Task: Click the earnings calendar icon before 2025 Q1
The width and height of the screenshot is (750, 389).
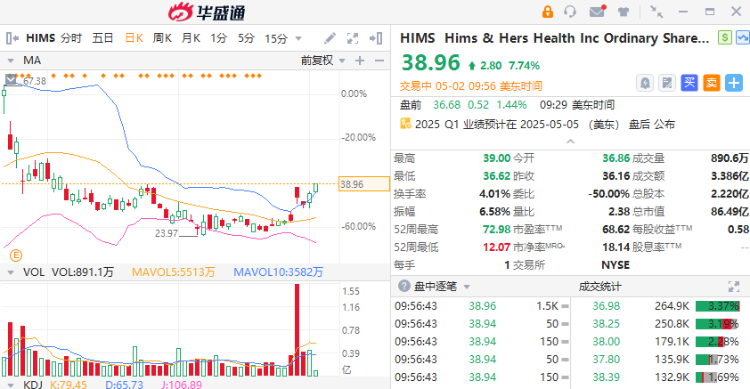Action: (x=406, y=123)
